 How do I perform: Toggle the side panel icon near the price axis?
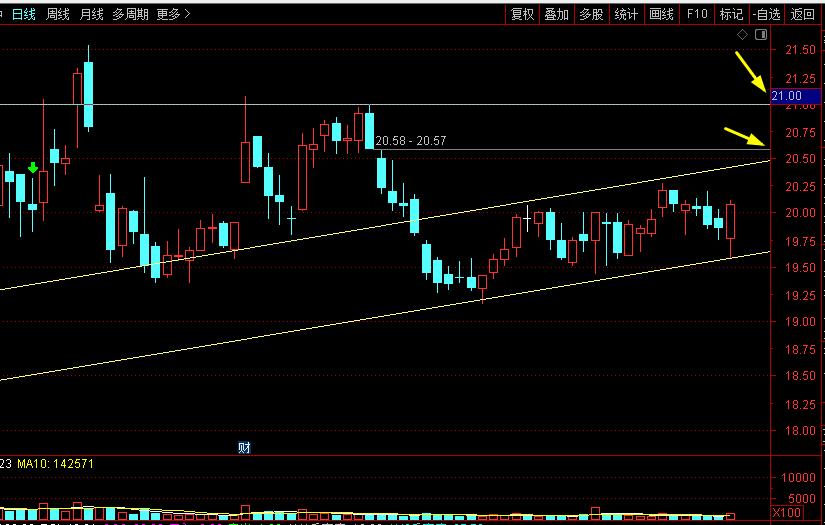click(761, 35)
